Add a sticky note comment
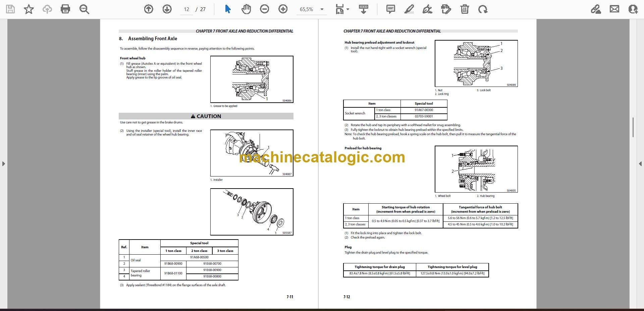644x311 pixels. click(390, 9)
